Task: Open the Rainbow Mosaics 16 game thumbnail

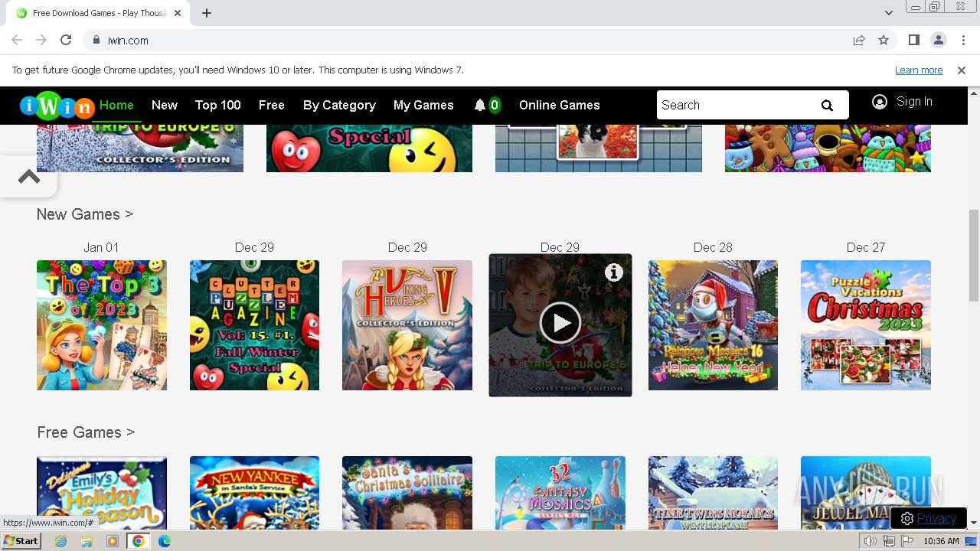Action: click(713, 325)
